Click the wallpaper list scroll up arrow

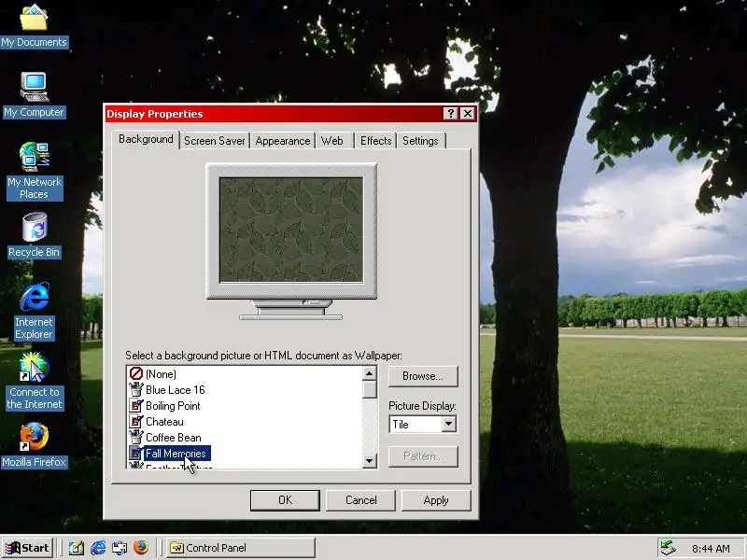point(369,373)
